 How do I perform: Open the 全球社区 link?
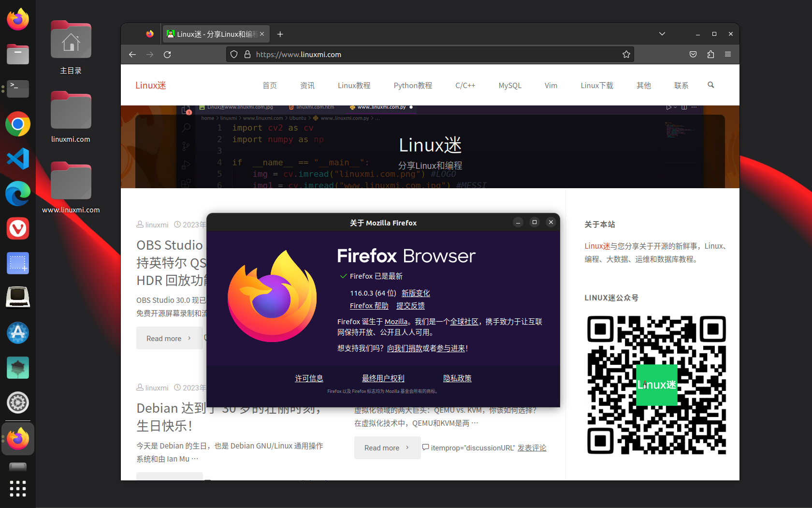(464, 322)
